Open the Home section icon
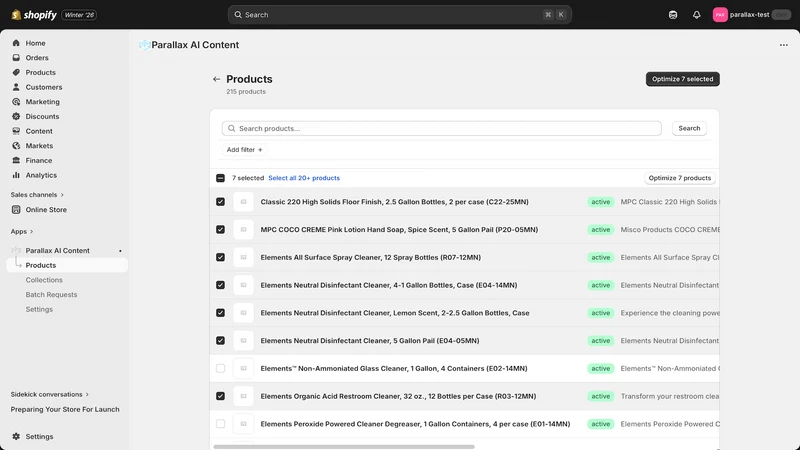Image resolution: width=800 pixels, height=450 pixels. coord(16,43)
